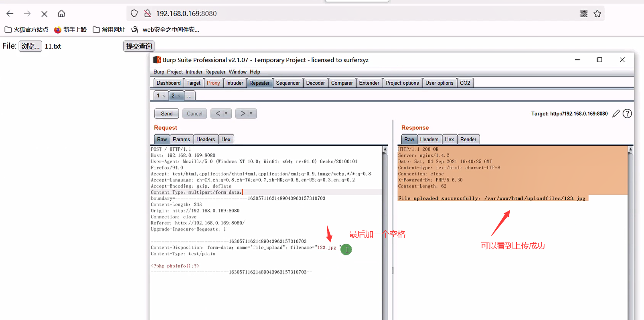This screenshot has height=320, width=644.
Task: Show request Hex view
Action: (226, 139)
